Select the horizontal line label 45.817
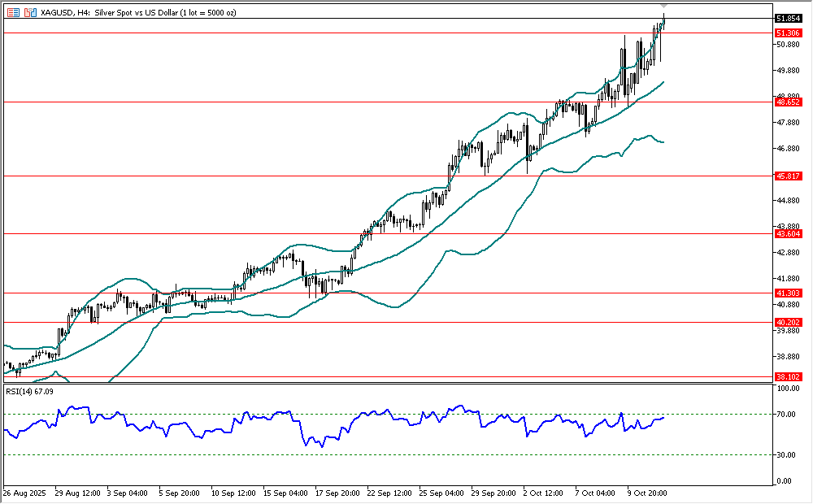Screen dimensions: 813x504 [787, 176]
